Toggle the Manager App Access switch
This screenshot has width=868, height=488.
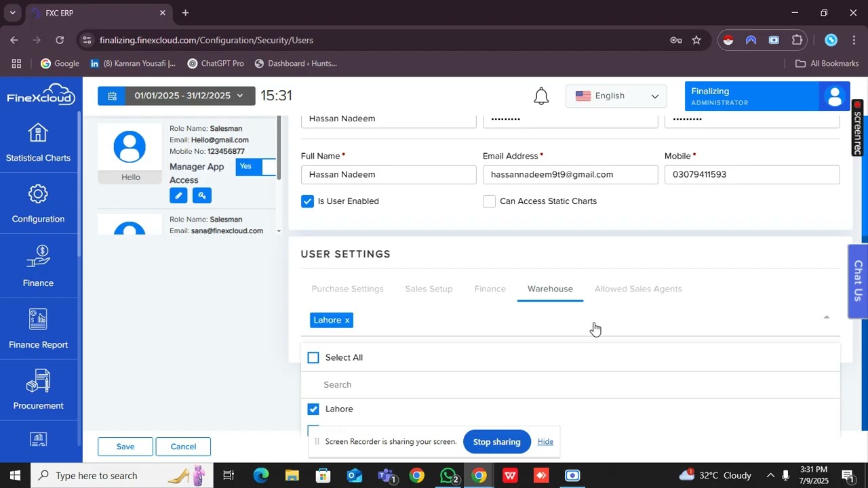coord(256,167)
